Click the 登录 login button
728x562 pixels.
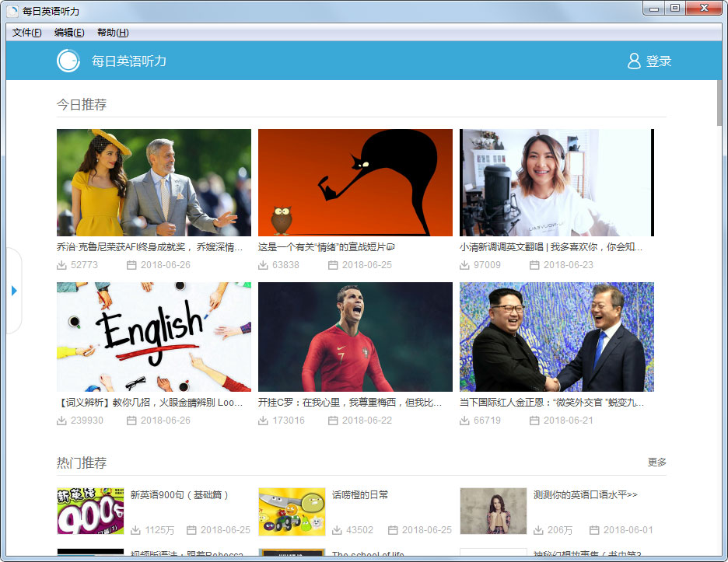pyautogui.click(x=658, y=61)
